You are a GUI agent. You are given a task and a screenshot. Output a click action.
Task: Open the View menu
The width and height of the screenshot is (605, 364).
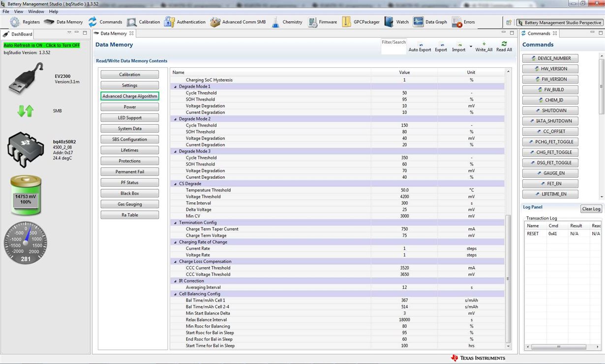(x=19, y=11)
